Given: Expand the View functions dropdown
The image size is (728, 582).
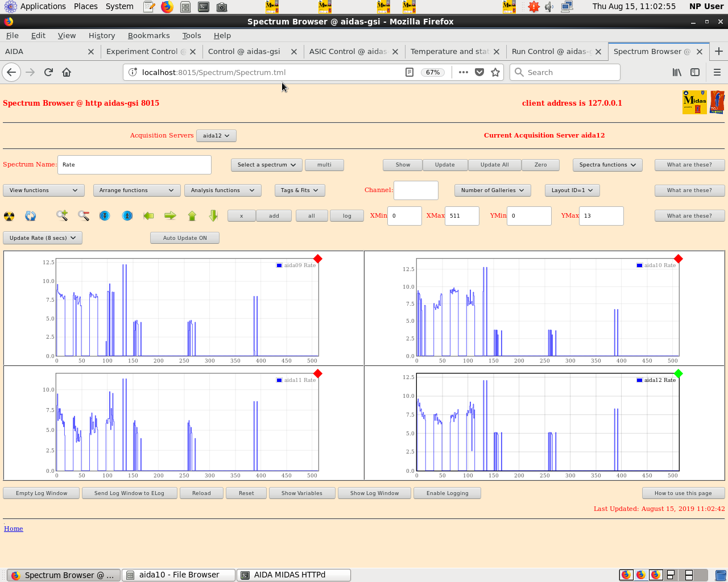Looking at the screenshot, I should [x=44, y=190].
